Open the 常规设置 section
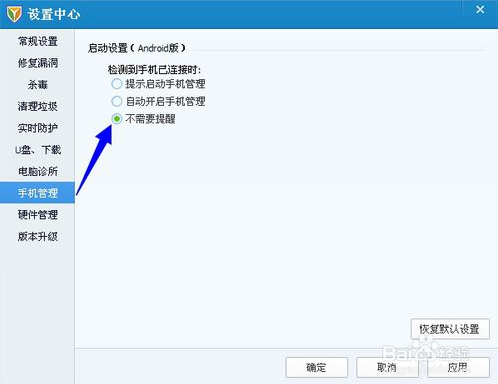The width and height of the screenshot is (498, 384). pyautogui.click(x=38, y=41)
